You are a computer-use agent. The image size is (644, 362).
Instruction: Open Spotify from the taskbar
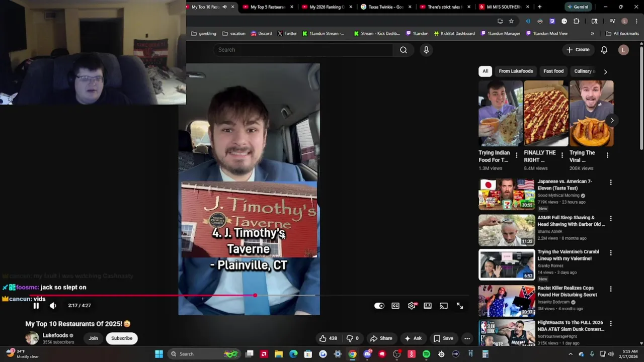click(426, 354)
